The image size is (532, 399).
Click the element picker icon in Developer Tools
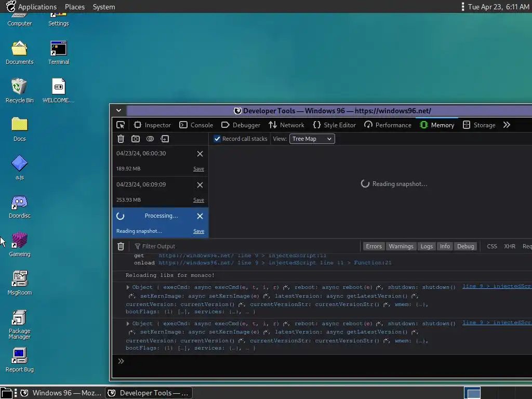click(121, 125)
